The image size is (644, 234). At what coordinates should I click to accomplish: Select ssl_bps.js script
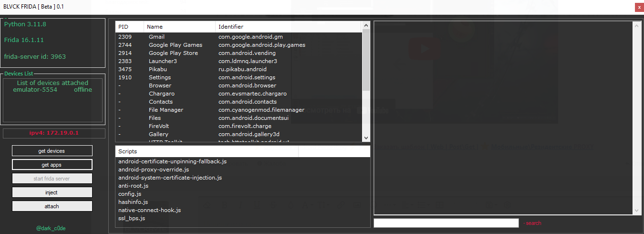click(x=132, y=218)
